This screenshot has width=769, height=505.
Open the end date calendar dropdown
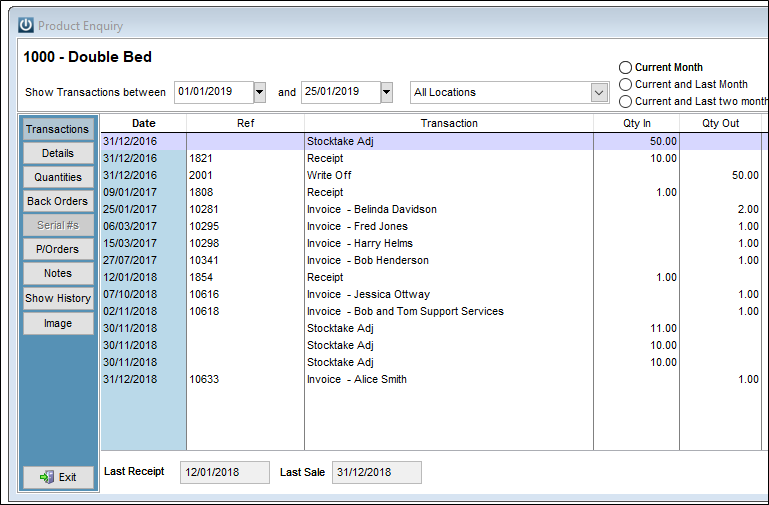pos(387,92)
